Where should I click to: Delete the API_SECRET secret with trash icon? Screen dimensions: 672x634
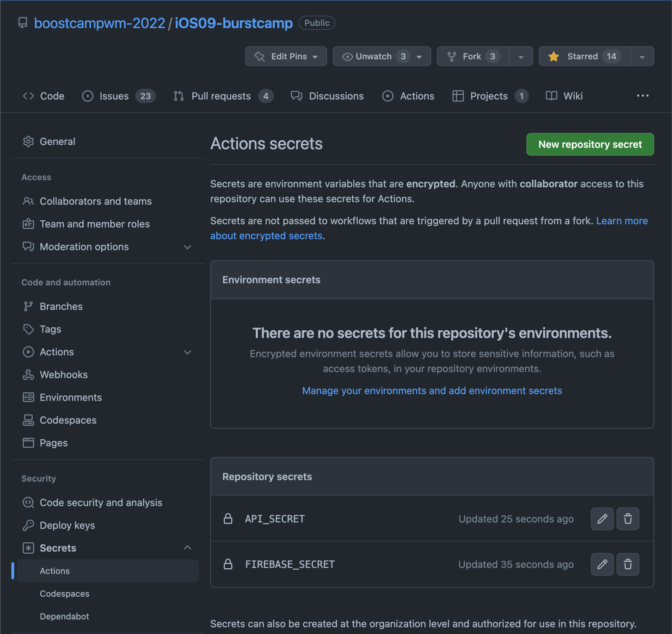(x=628, y=519)
